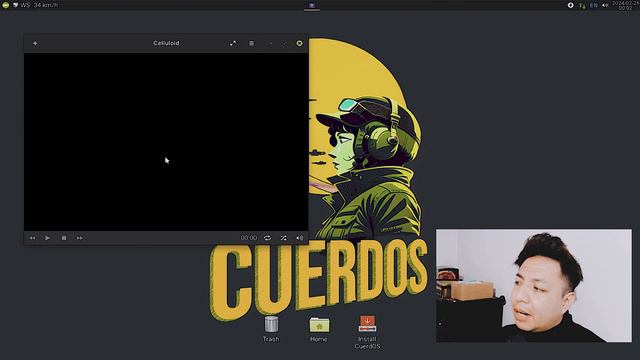Click the fast-forward button in Celluloid

coord(80,238)
